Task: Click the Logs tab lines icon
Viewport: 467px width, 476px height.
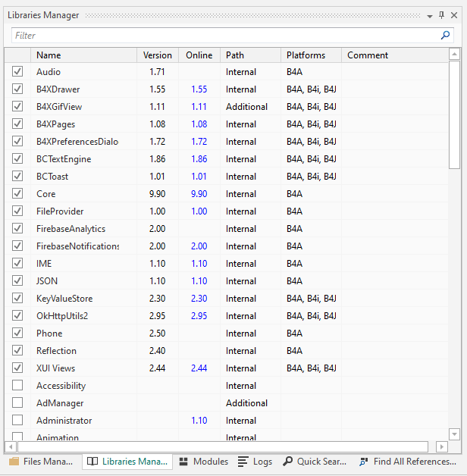Action: click(x=243, y=462)
